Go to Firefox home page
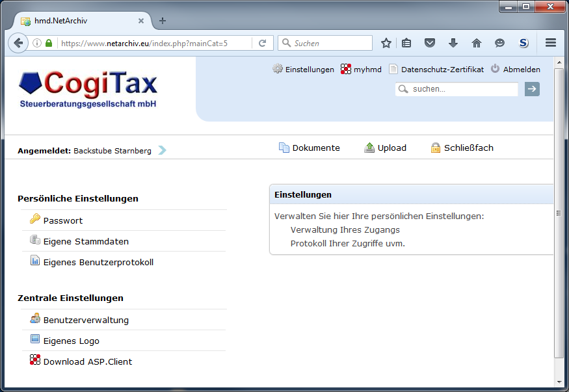The image size is (569, 392). (x=477, y=43)
